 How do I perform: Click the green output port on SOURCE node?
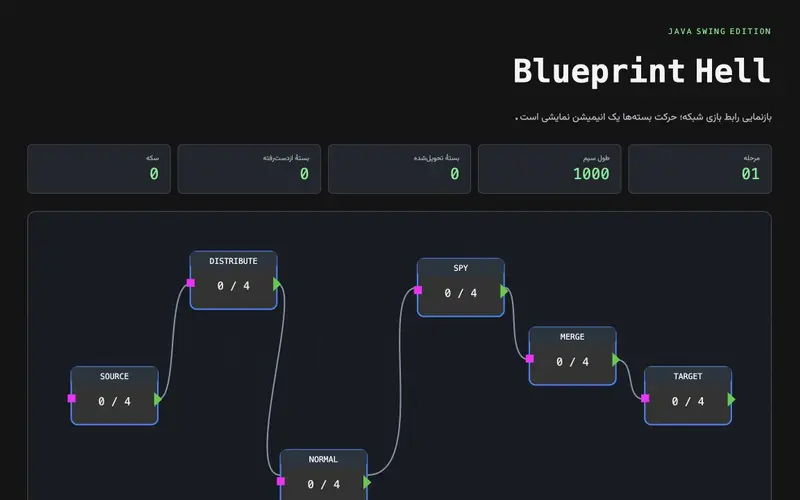point(158,399)
